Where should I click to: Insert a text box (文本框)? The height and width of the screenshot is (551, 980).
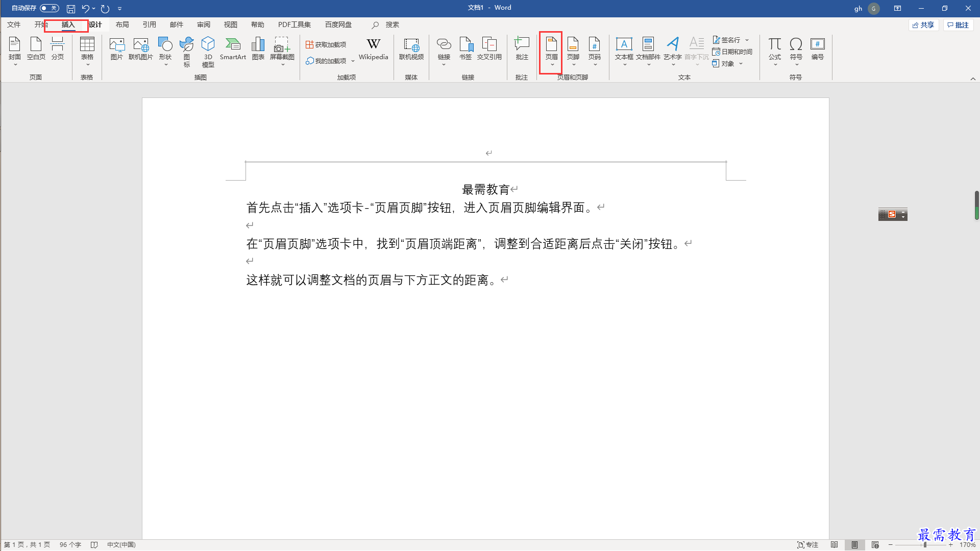click(x=624, y=51)
